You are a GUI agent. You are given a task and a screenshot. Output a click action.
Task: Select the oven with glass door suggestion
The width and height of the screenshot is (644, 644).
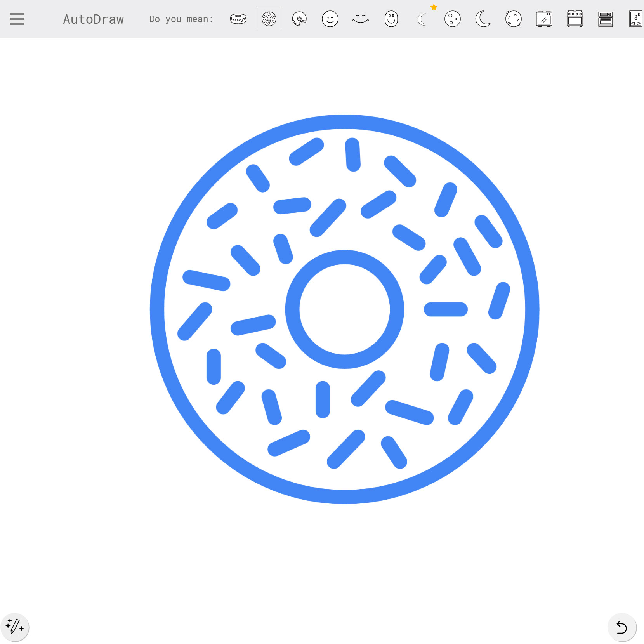544,19
